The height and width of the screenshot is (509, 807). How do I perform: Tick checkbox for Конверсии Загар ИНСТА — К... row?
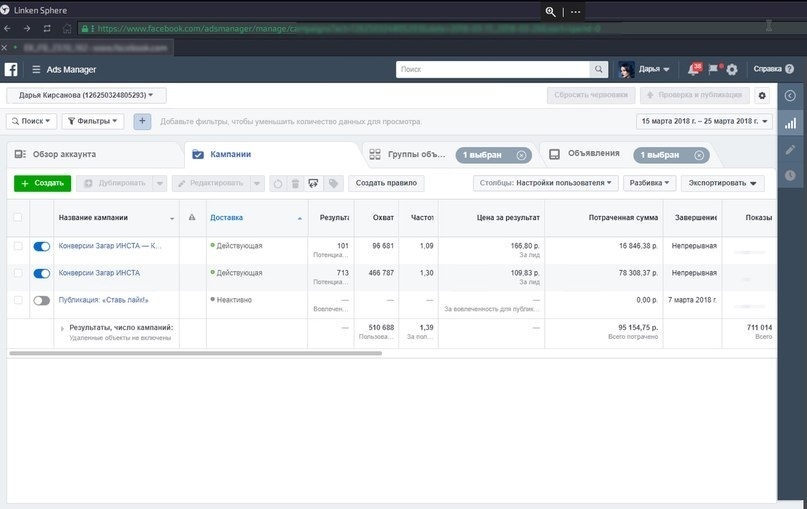point(17,246)
